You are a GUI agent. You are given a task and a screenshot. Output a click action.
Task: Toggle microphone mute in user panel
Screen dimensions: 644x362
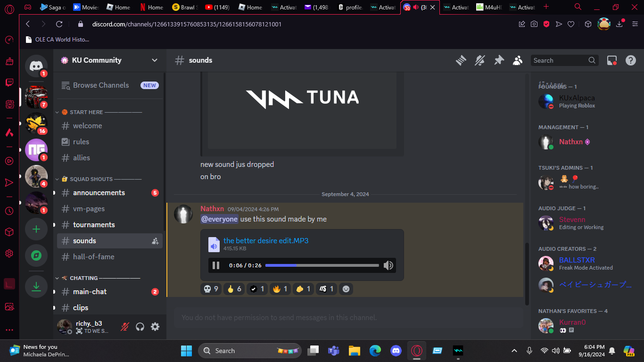[x=125, y=327]
